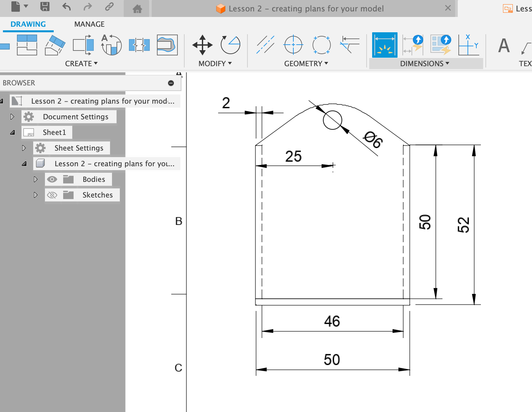This screenshot has width=532, height=412.
Task: Open the CREATE dropdown menu
Action: tap(81, 64)
